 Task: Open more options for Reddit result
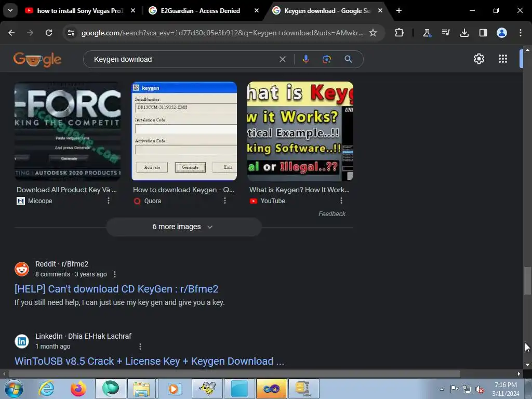(x=115, y=274)
